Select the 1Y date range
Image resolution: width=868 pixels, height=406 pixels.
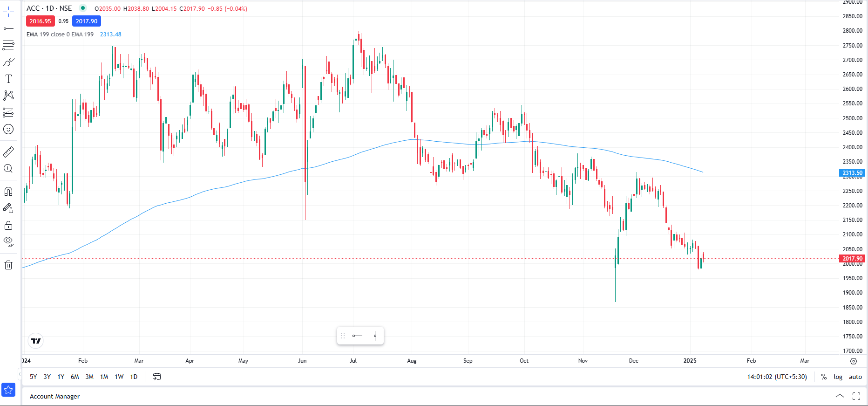click(61, 377)
